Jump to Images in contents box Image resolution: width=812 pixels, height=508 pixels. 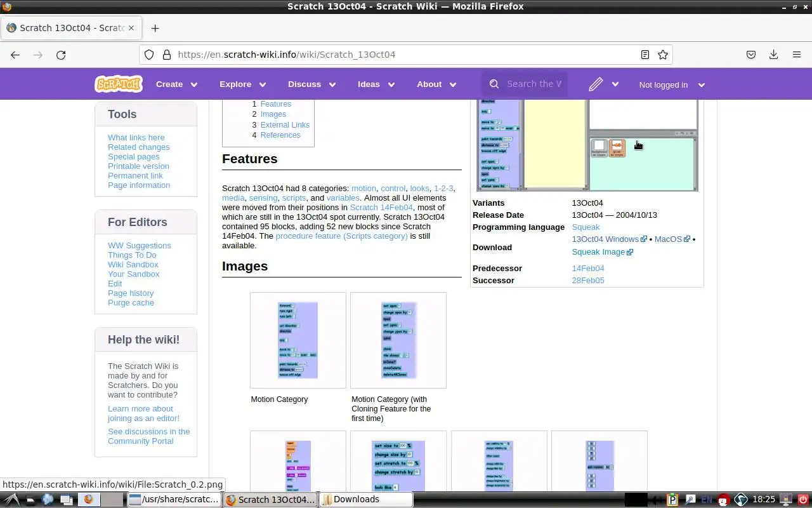[273, 114]
